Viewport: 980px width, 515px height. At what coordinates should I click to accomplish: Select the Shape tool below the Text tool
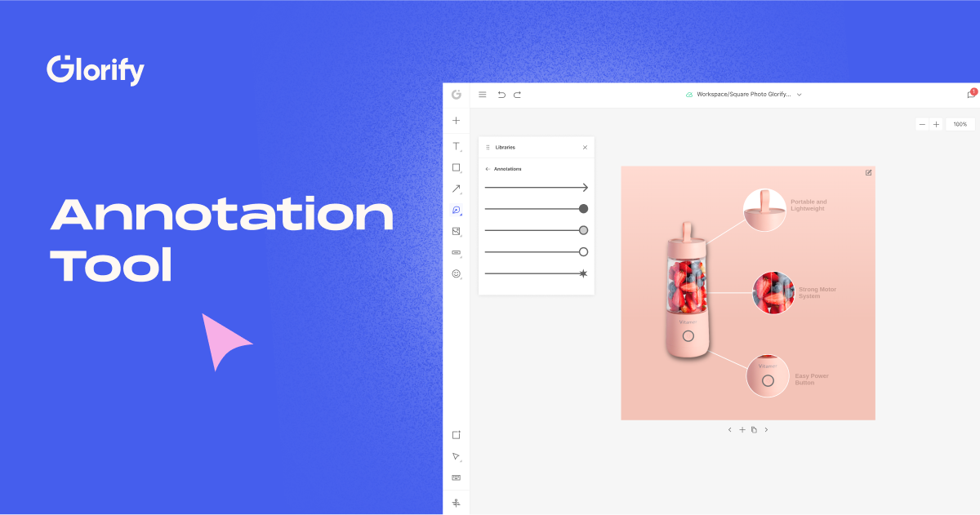pos(456,168)
